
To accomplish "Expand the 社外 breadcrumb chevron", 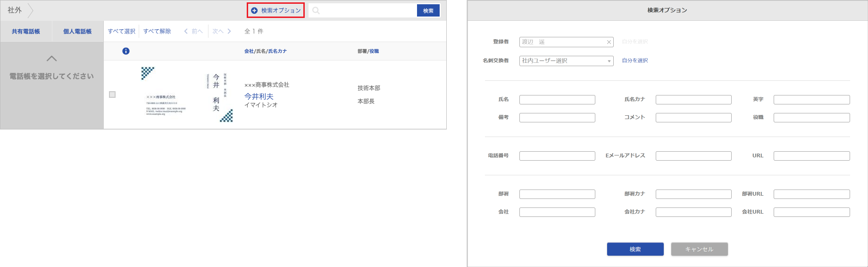I will [31, 10].
